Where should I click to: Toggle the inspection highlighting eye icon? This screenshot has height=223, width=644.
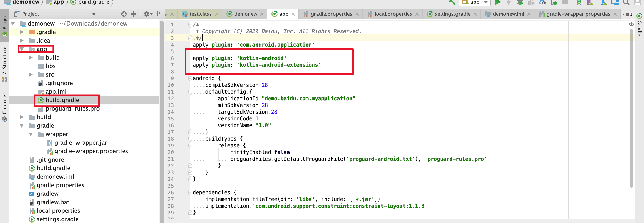631,24
